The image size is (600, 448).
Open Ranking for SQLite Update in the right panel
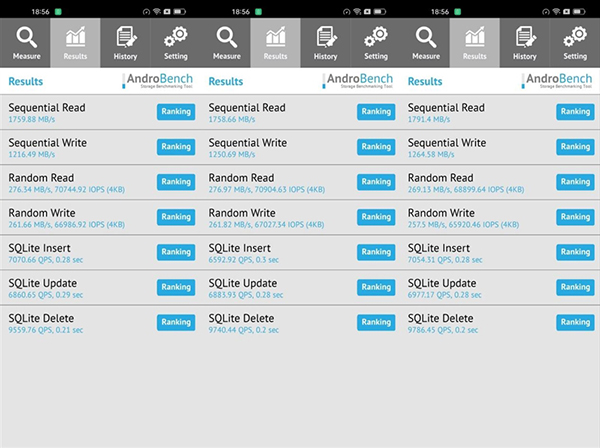(575, 287)
